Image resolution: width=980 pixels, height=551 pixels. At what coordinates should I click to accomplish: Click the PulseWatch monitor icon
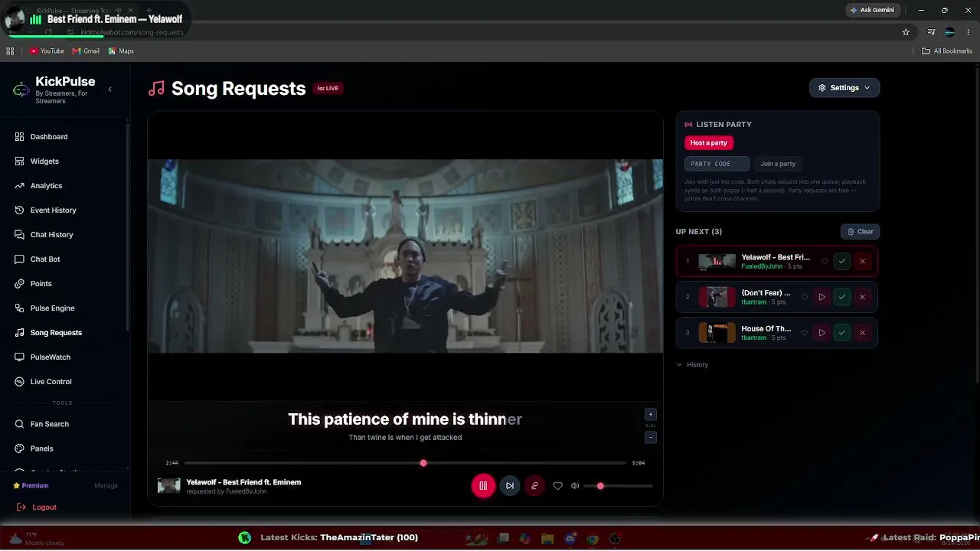(20, 357)
